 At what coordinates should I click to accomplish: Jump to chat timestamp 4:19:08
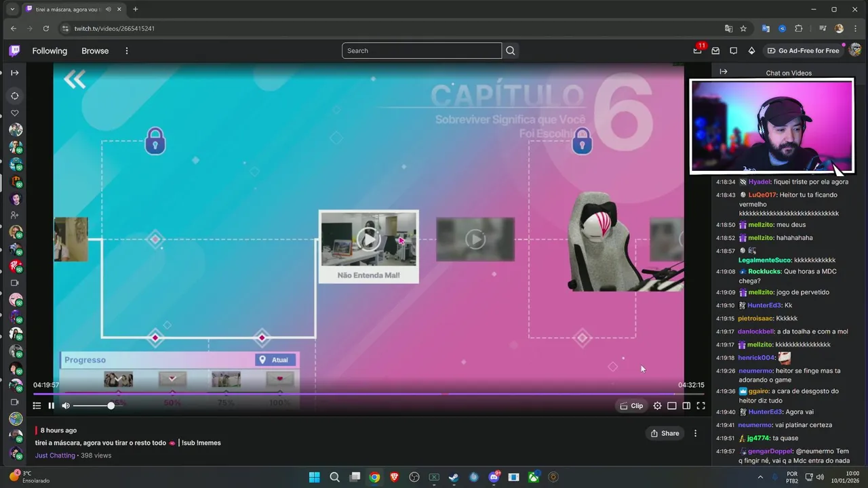tap(726, 271)
